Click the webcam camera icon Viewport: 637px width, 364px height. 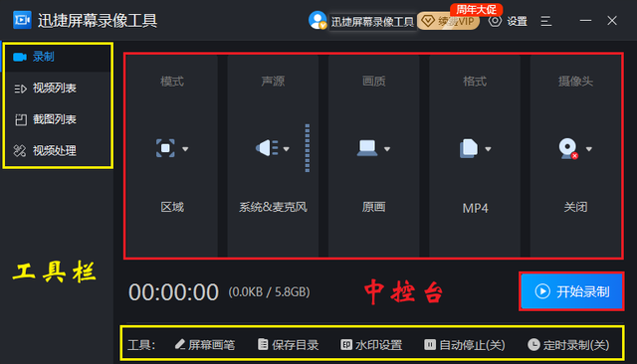click(x=568, y=148)
